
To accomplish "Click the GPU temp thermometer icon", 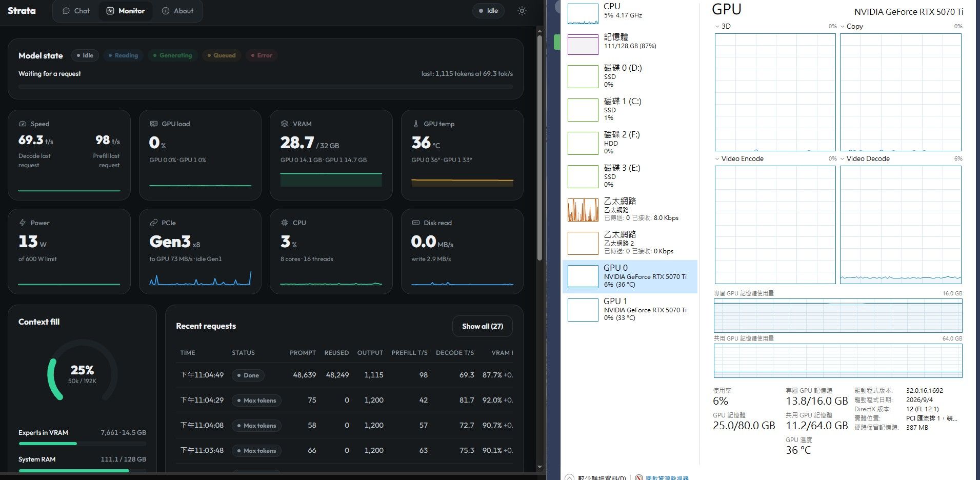I will (x=416, y=124).
